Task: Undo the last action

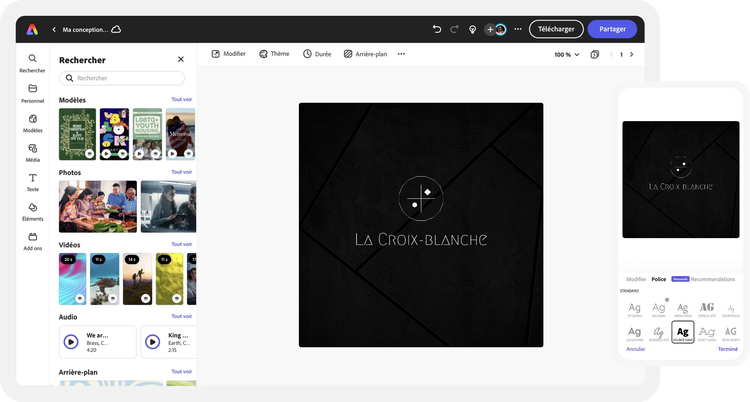Action: point(437,29)
